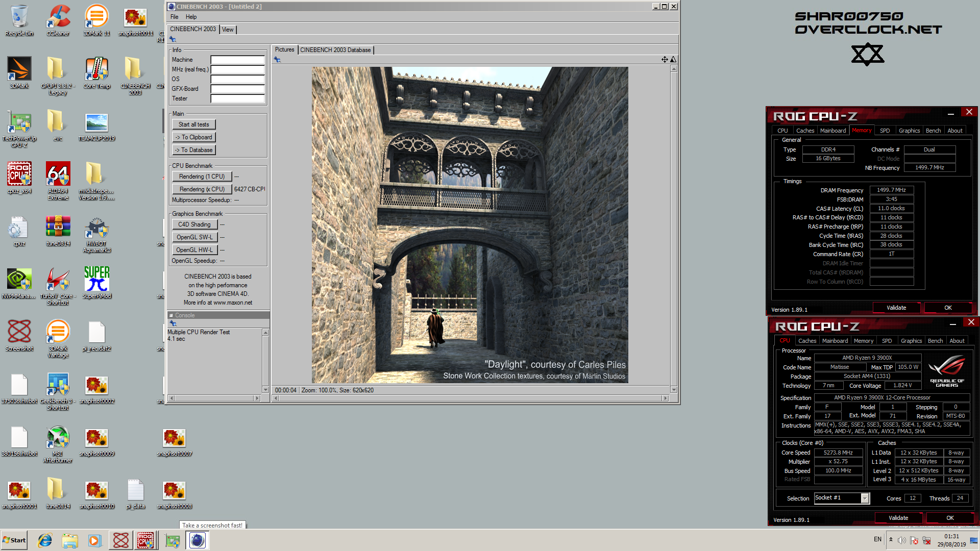Launch cpuz_x64 ROG desktop icon
Image resolution: width=980 pixels, height=551 pixels.
pyautogui.click(x=19, y=178)
